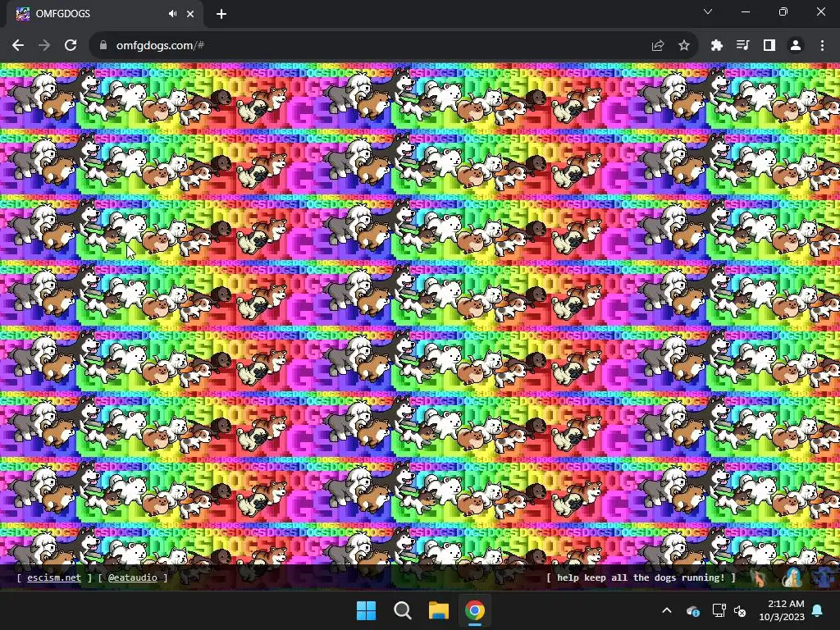Open Windows taskbar Search
The image size is (840, 630).
(402, 610)
